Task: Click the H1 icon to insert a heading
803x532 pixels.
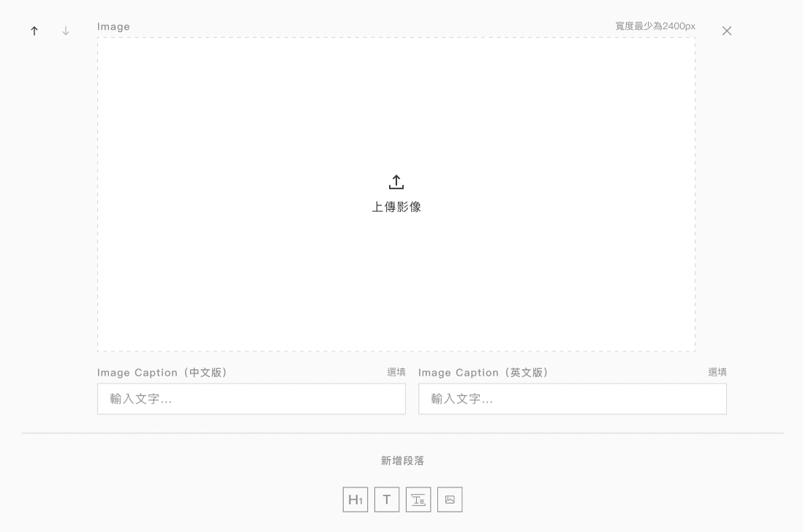Action: click(355, 499)
